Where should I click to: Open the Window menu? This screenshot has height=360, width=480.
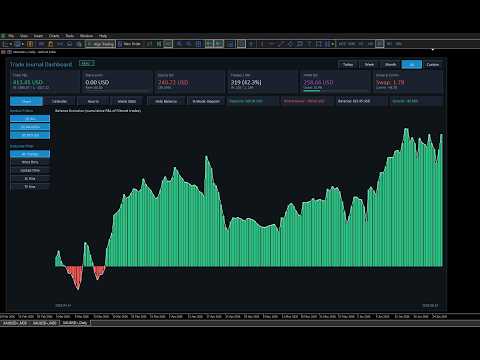coord(86,36)
